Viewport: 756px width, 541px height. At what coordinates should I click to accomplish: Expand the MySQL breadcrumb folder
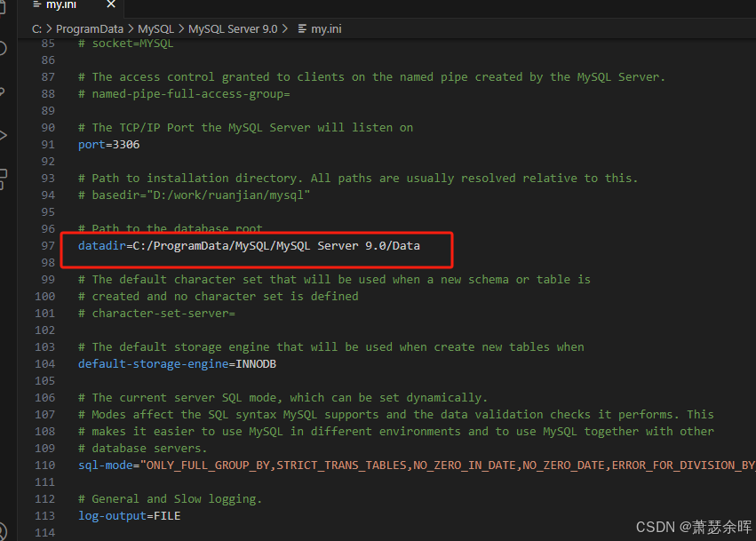(x=155, y=28)
